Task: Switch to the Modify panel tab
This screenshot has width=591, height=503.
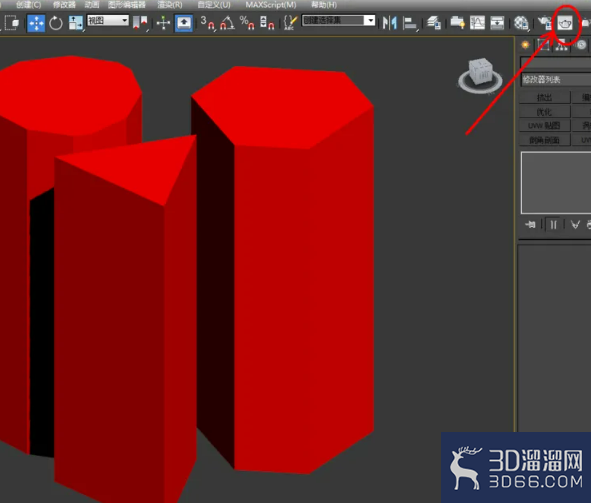Action: 543,45
